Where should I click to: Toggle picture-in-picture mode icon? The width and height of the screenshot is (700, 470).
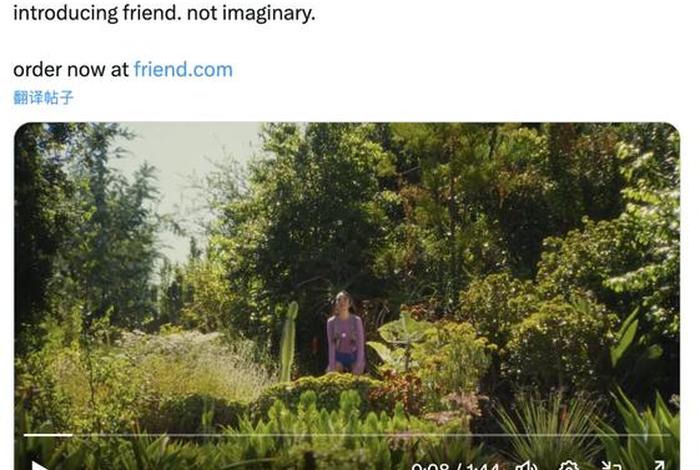pos(612,466)
